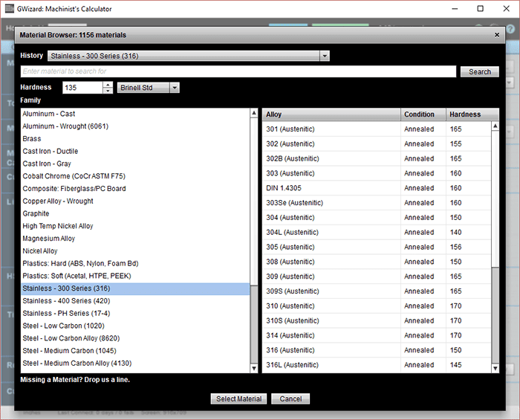Select the Brass family
This screenshot has width=520, height=420.
point(135,139)
